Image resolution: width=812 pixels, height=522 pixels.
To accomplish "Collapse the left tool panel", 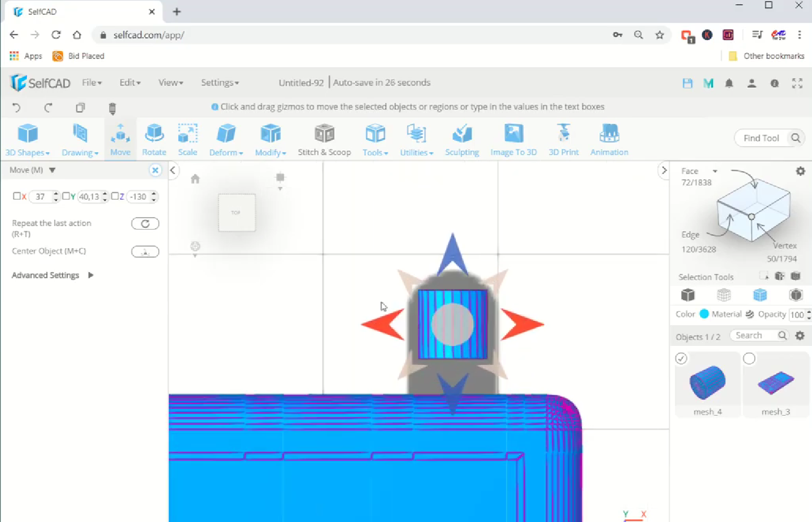I will pyautogui.click(x=173, y=170).
